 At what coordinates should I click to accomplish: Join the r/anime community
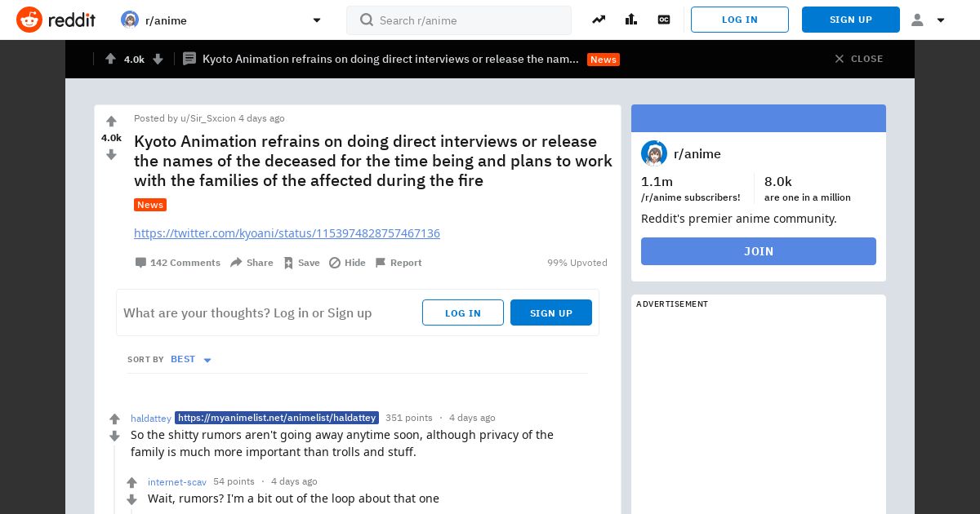[x=759, y=251]
